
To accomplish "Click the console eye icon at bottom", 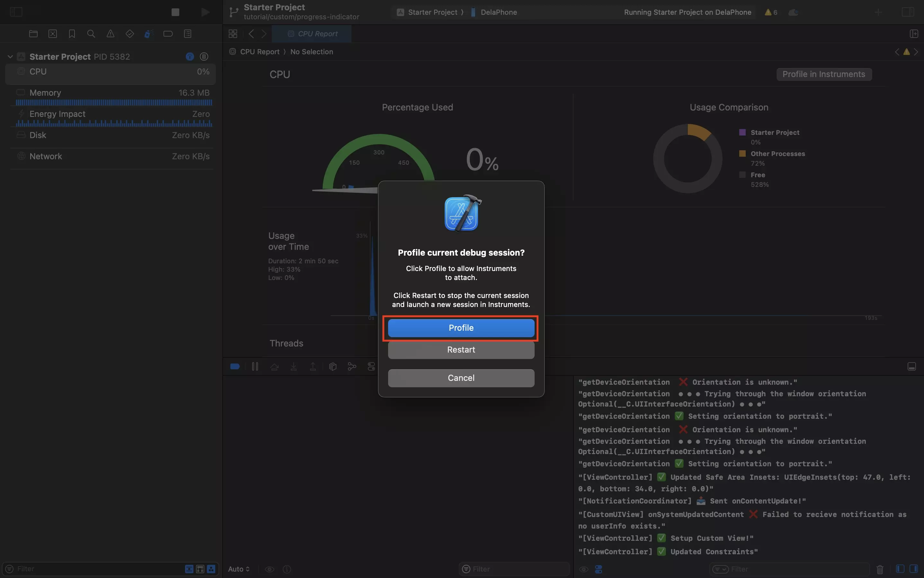I will (x=583, y=569).
